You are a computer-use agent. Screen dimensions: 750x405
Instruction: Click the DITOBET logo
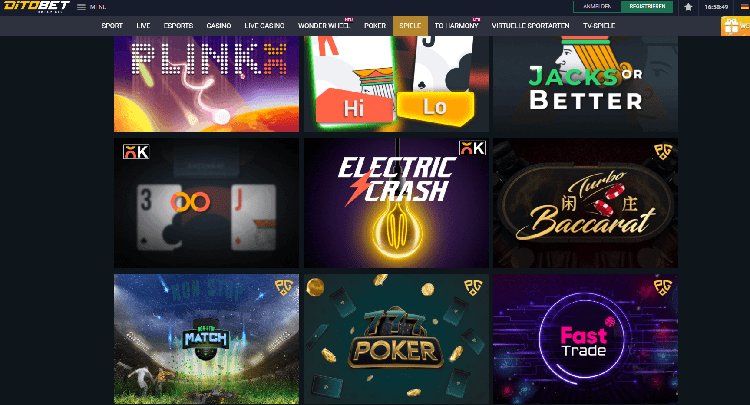(36, 7)
